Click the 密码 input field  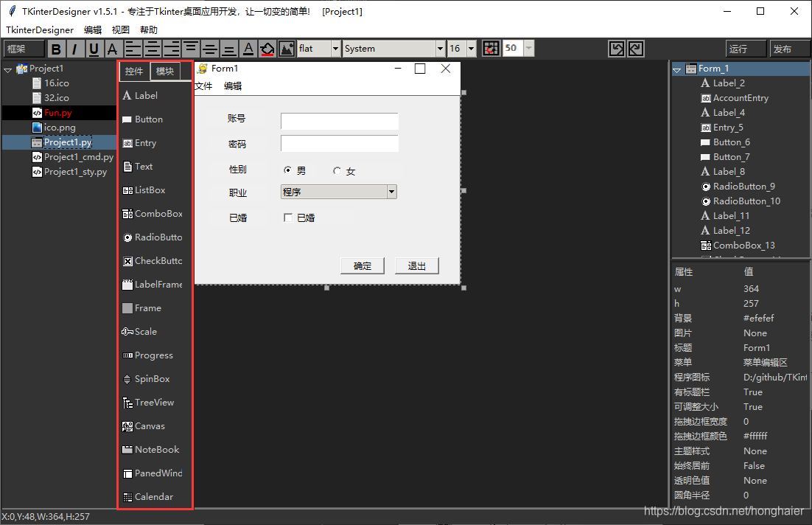click(340, 144)
